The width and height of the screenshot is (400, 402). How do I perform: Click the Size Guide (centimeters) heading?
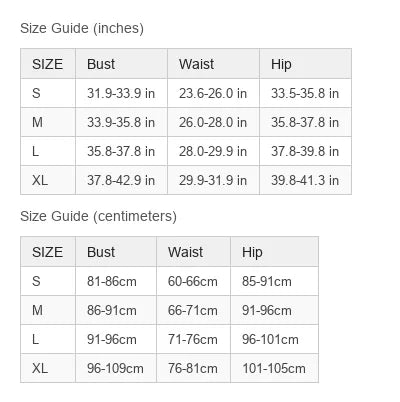click(x=98, y=216)
